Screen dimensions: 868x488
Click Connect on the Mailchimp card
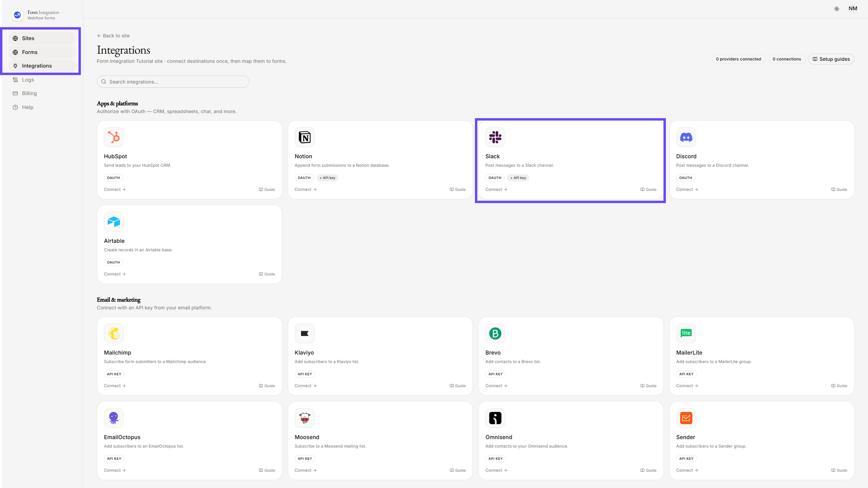115,386
